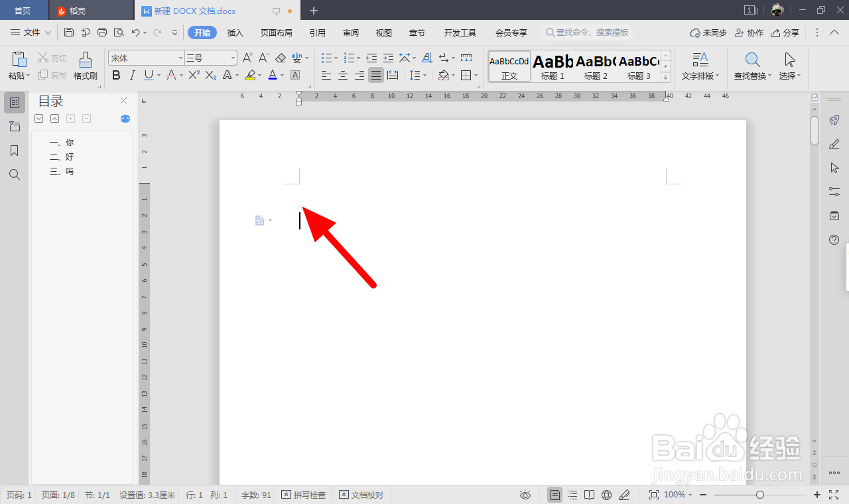Select outline item 二、好
849x504 pixels.
[62, 157]
